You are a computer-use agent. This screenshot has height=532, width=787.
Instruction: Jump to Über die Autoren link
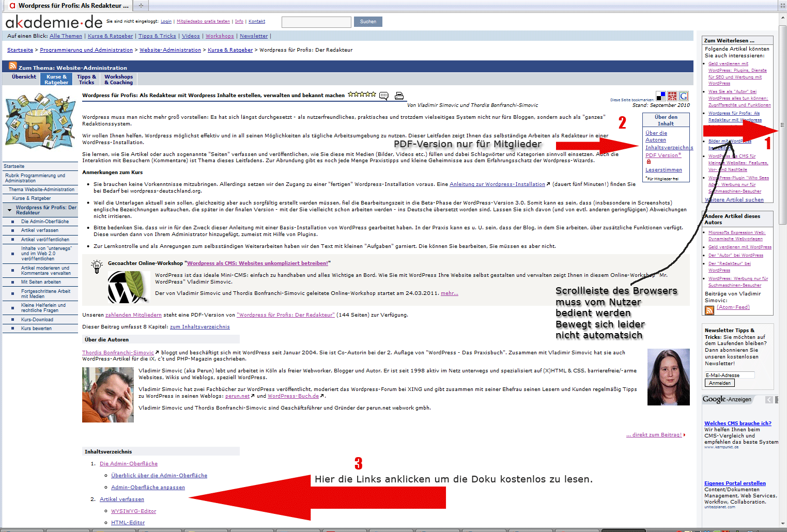point(656,136)
